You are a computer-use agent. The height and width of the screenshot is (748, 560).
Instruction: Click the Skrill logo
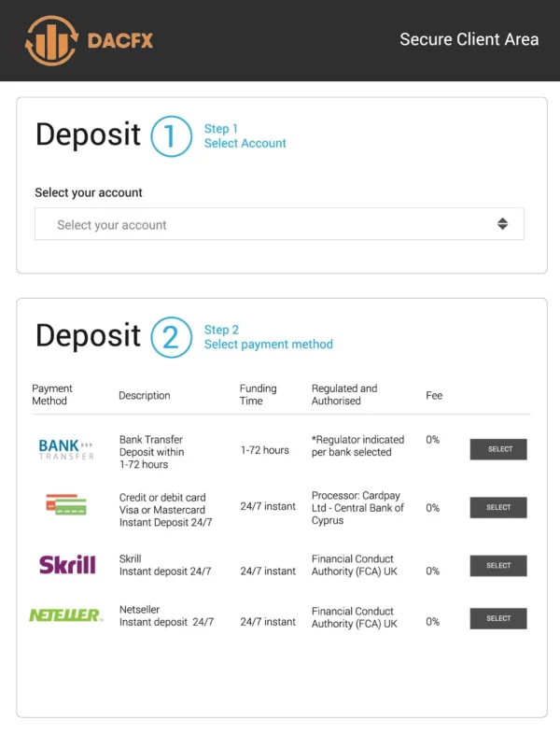(67, 564)
